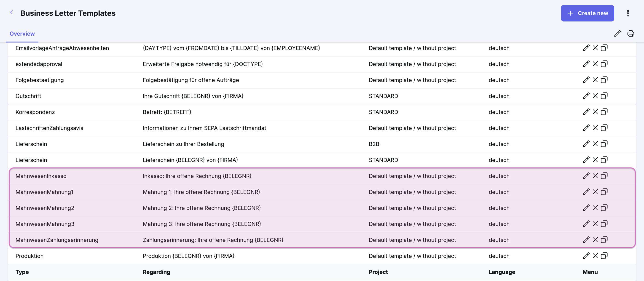
Task: Delete the EmailvorlageAnfrageAbwesenheiten template
Action: 595,48
